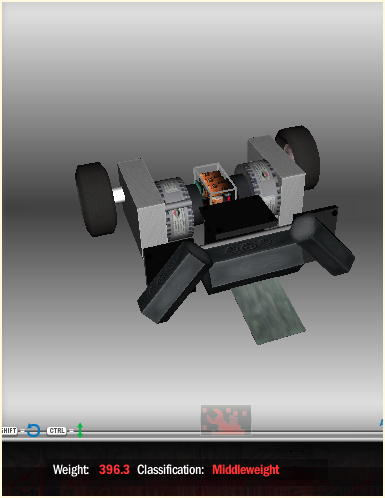Click the Weight label in status bar
The image size is (385, 498).
click(x=71, y=469)
